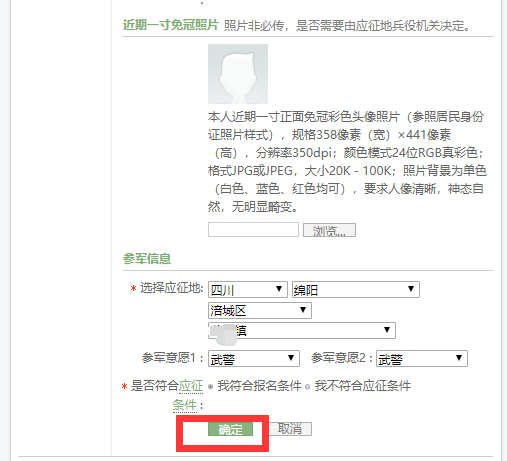507x461 pixels.
Task: Click the default avatar photo placeholder
Action: (238, 74)
